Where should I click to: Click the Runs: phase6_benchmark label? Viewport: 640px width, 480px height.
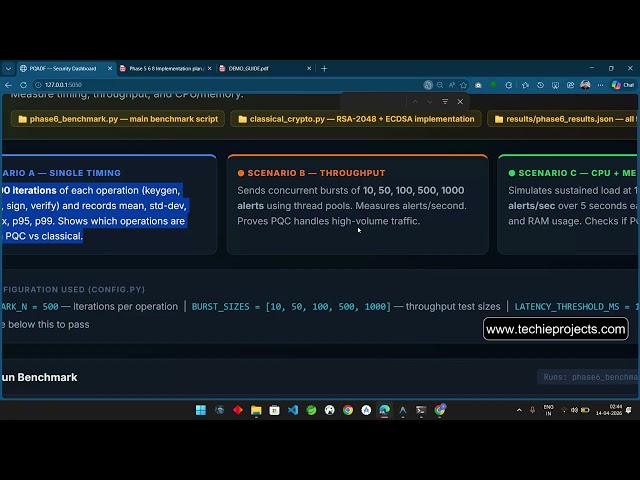(589, 377)
